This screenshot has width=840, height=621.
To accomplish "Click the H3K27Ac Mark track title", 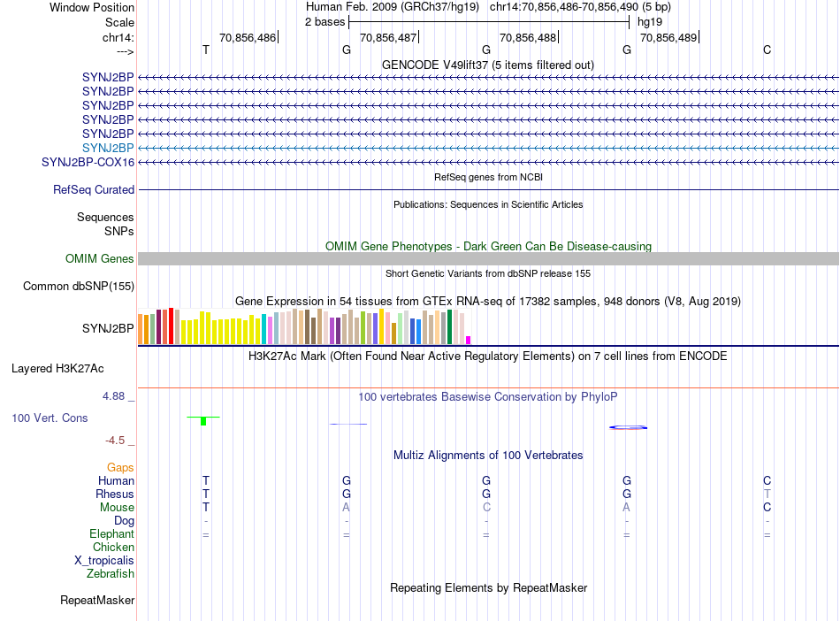I will point(488,356).
